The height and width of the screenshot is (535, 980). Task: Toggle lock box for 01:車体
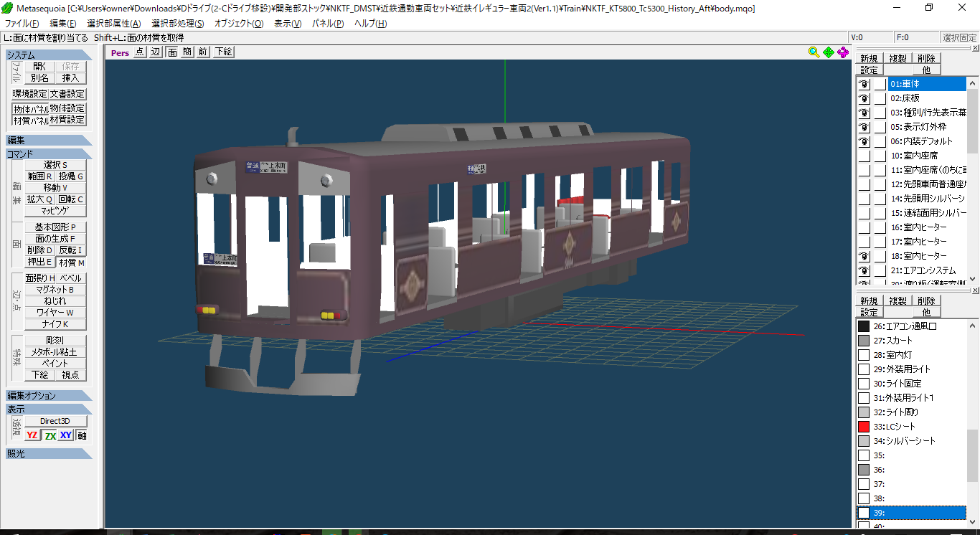pos(880,84)
